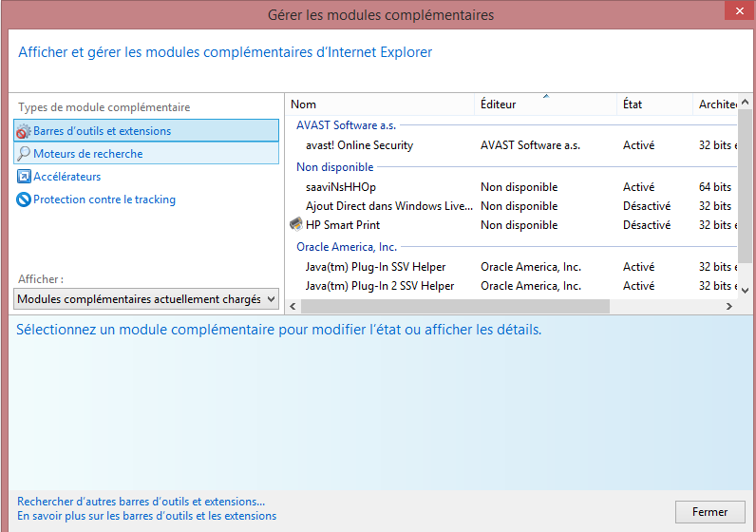
Task: Sort add-ons by Éditeur column
Action: [x=546, y=104]
